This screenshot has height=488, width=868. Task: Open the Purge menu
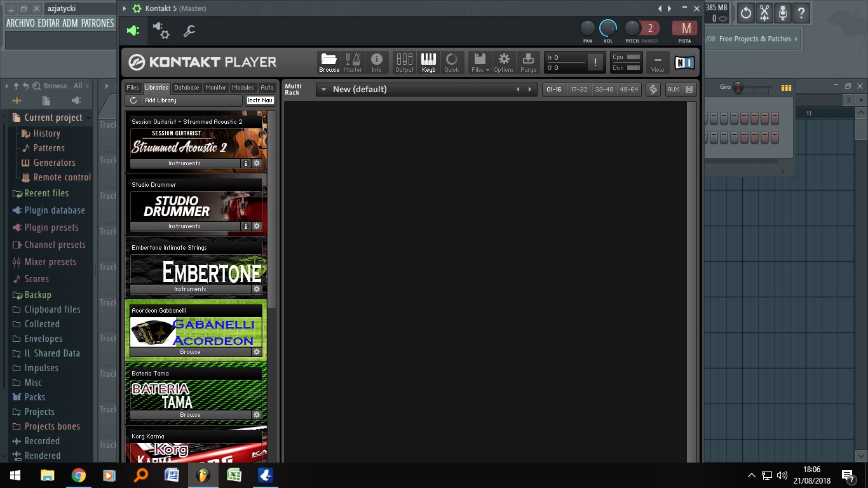[x=529, y=62]
